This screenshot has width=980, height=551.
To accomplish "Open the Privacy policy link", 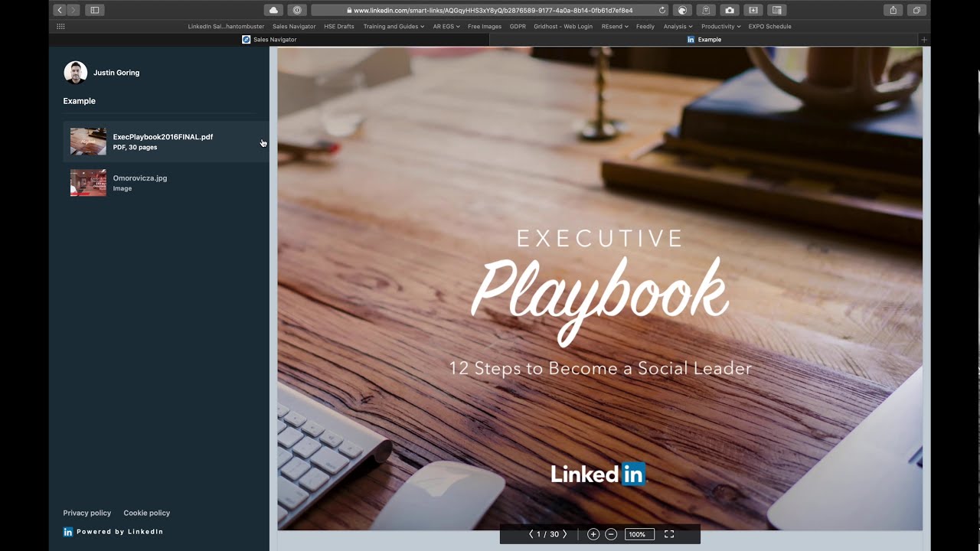I will pos(87,513).
